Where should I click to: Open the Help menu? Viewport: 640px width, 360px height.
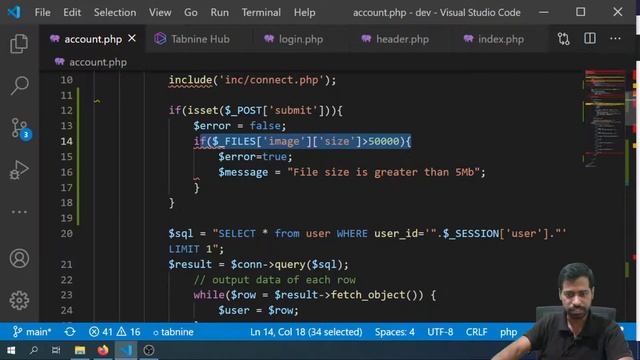point(304,13)
